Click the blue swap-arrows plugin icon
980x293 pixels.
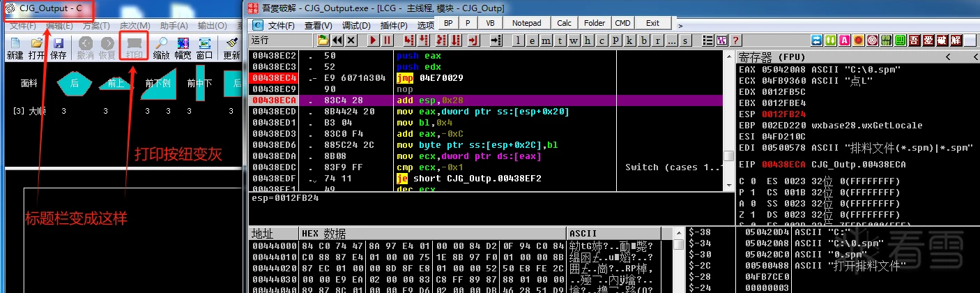pos(816,40)
